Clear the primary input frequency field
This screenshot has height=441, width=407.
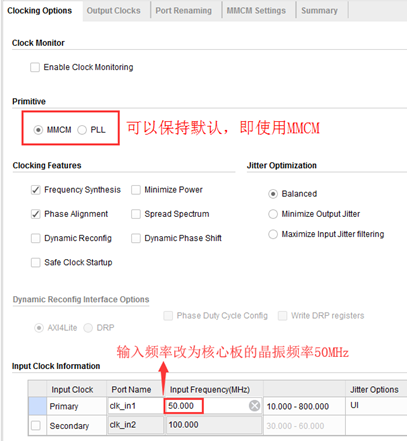[x=254, y=406]
